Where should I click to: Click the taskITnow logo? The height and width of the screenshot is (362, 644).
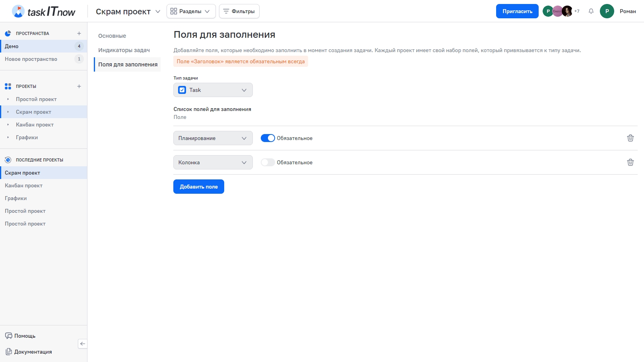coord(44,12)
